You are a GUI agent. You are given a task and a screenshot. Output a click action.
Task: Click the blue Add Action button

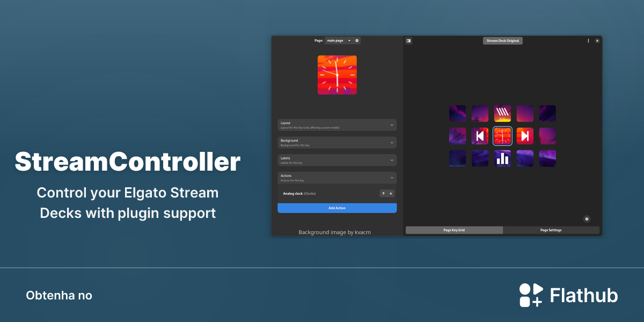(x=337, y=208)
